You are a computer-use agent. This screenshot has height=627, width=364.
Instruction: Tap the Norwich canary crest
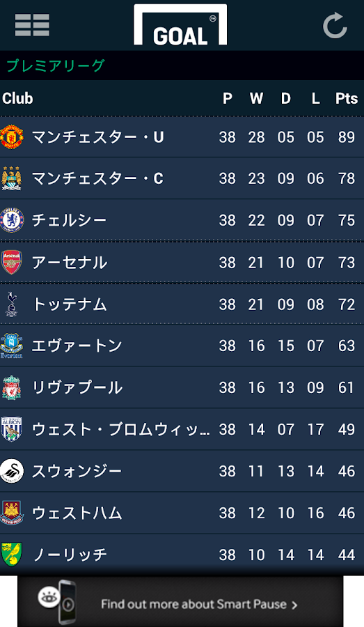tap(12, 555)
